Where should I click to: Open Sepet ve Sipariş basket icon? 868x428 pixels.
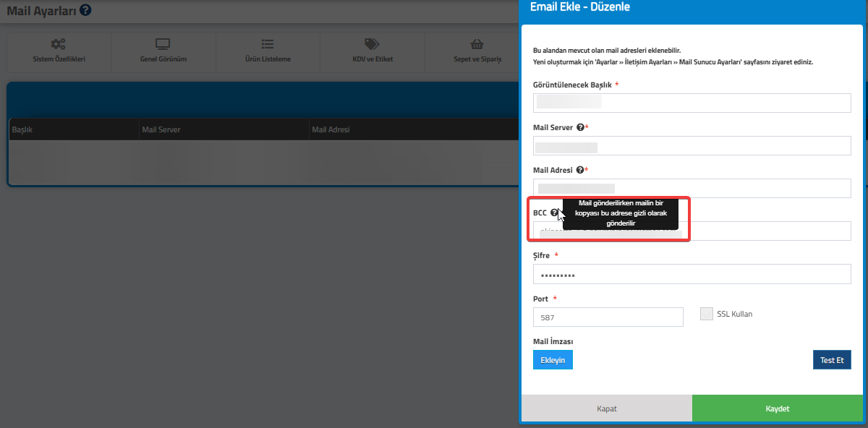coord(477,44)
